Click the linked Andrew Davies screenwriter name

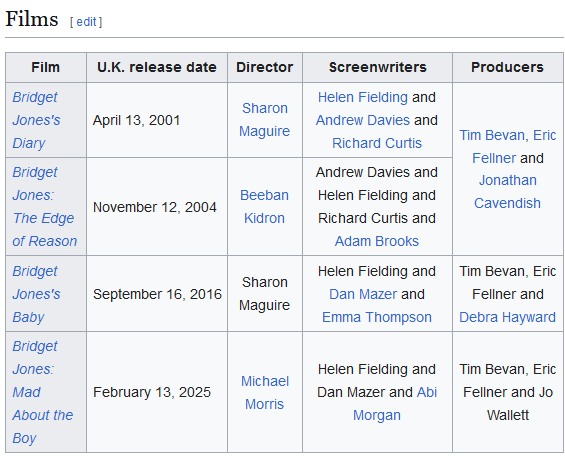363,120
